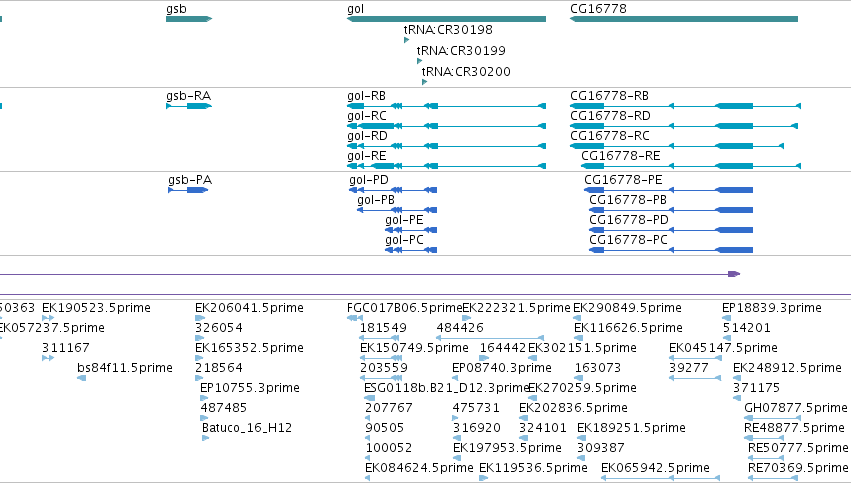851x483 pixels.
Task: Click the 100052 feature label
Action: [389, 449]
